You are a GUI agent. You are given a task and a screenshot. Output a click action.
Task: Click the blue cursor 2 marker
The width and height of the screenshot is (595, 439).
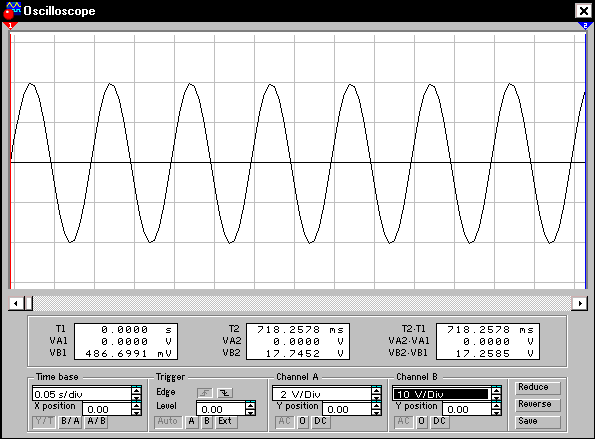click(x=585, y=26)
